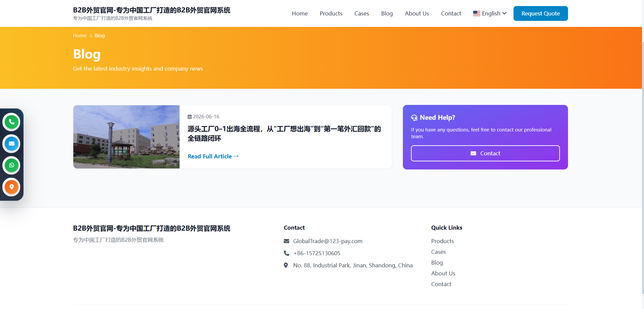Image resolution: width=644 pixels, height=309 pixels.
Task: Click Home in the breadcrumb
Action: [x=80, y=36]
